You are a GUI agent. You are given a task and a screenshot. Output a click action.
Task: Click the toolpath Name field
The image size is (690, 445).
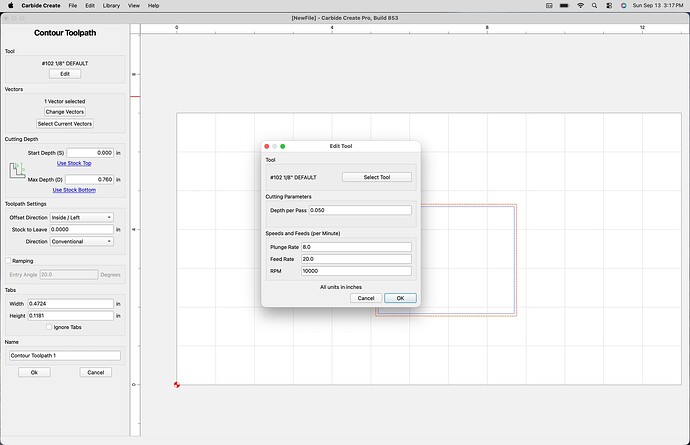click(65, 356)
